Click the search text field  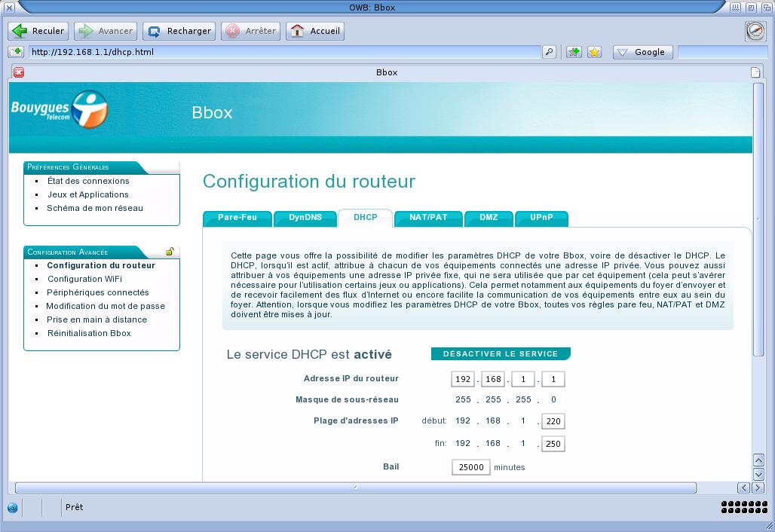point(721,52)
